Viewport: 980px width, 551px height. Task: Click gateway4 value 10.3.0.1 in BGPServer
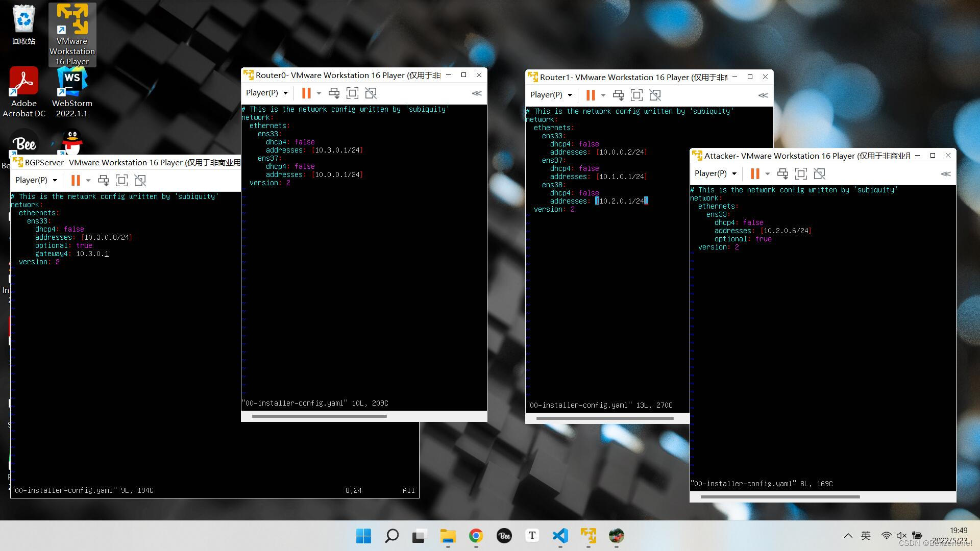(92, 254)
